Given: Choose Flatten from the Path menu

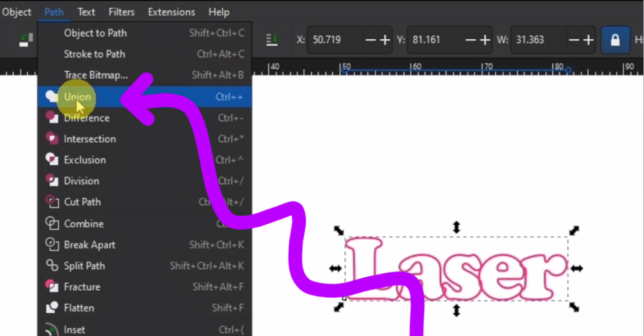Looking at the screenshot, I should 79,308.
